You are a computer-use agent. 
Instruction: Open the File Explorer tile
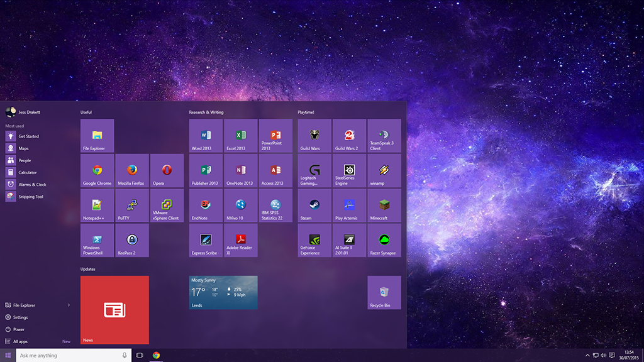click(97, 136)
